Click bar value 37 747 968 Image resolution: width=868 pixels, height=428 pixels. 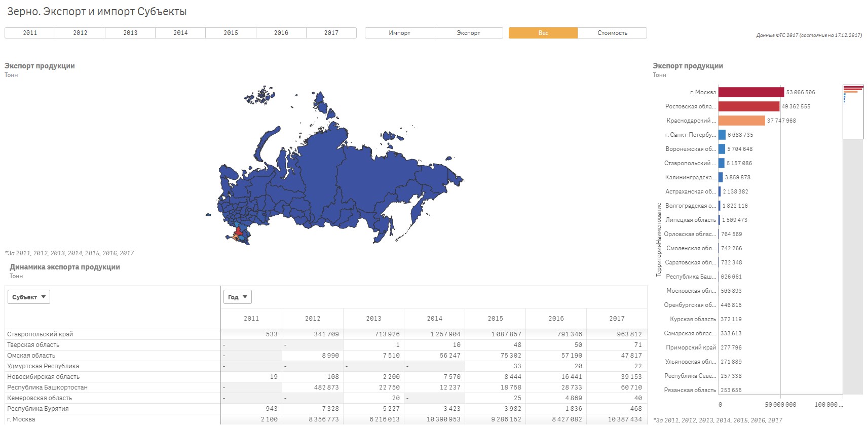pos(781,121)
